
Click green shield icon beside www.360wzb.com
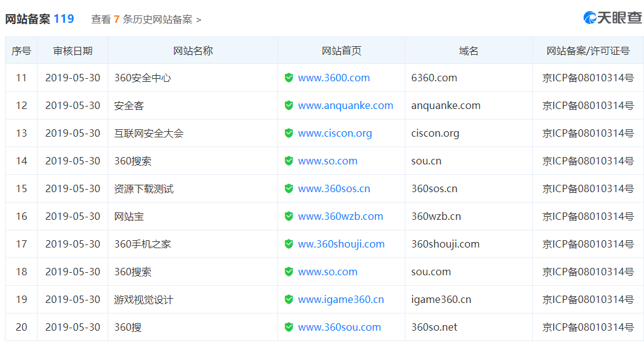pos(288,216)
